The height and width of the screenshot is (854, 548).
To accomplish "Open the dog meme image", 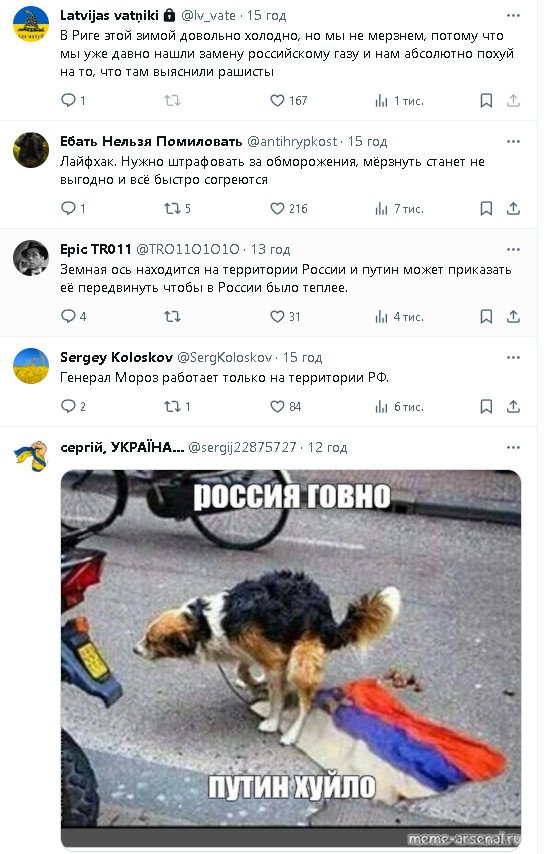I will [x=290, y=658].
